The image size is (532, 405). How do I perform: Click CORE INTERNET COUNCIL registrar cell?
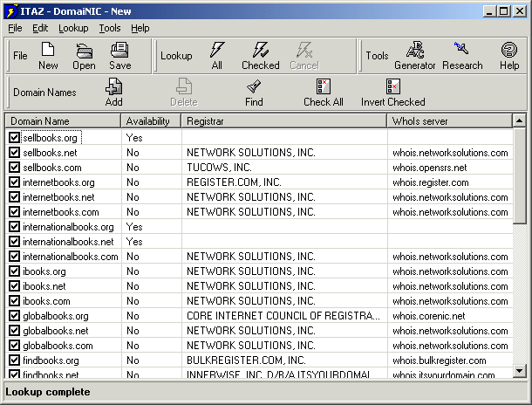coord(283,316)
